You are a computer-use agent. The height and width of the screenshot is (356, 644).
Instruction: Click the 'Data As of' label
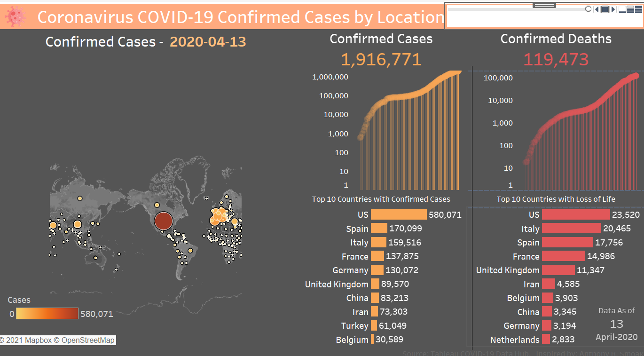[x=617, y=310]
